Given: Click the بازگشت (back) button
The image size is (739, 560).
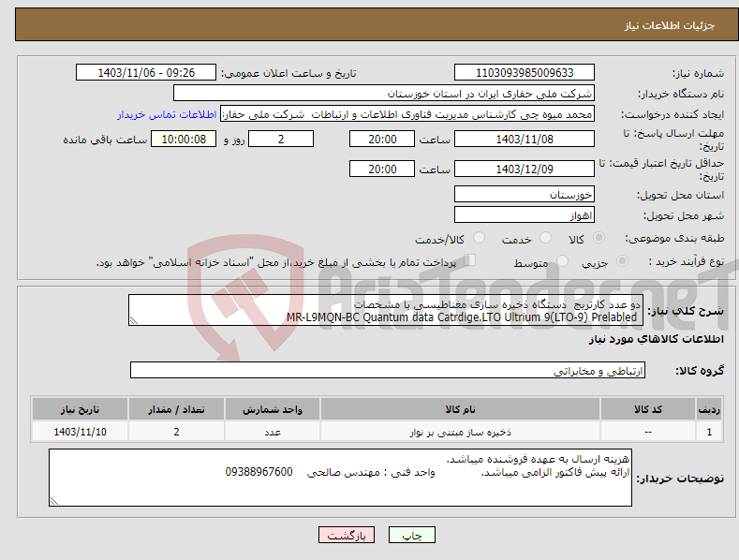Looking at the screenshot, I should click(347, 535).
